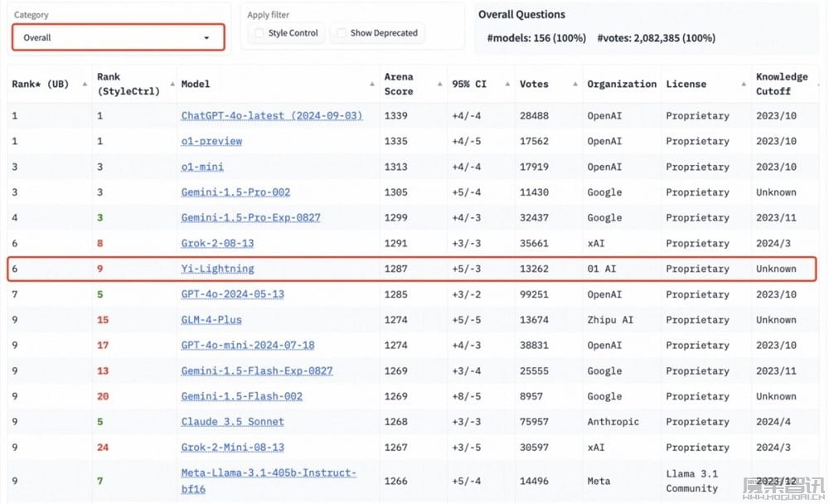Screen dimensions: 829x504
Task: Click the Knowledge Cutoff column header
Action: pyautogui.click(x=782, y=84)
